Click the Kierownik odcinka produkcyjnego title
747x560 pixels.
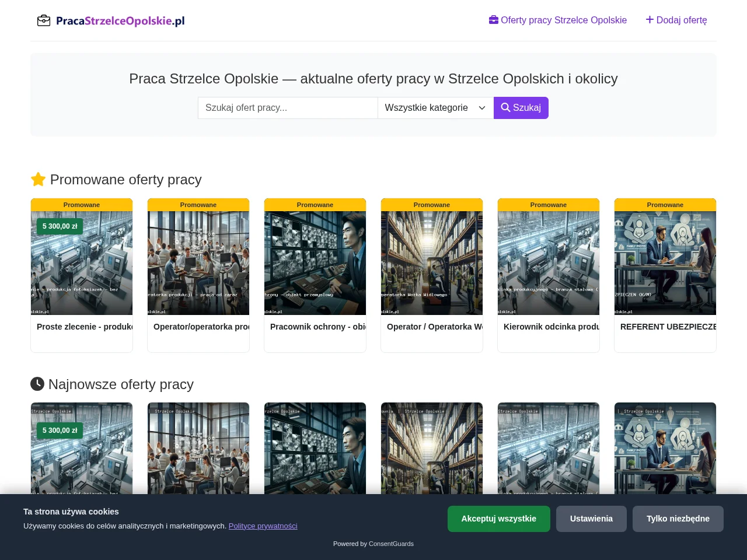pyautogui.click(x=551, y=327)
